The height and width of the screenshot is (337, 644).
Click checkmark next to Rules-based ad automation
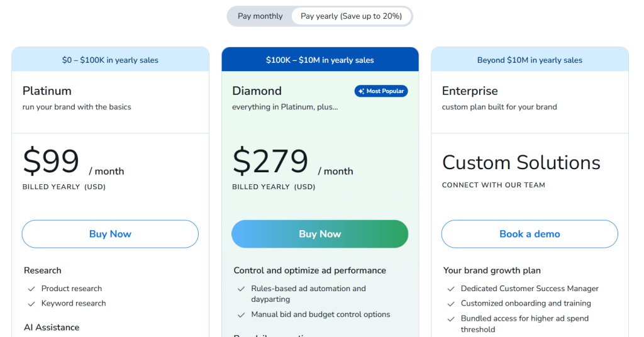[241, 289]
